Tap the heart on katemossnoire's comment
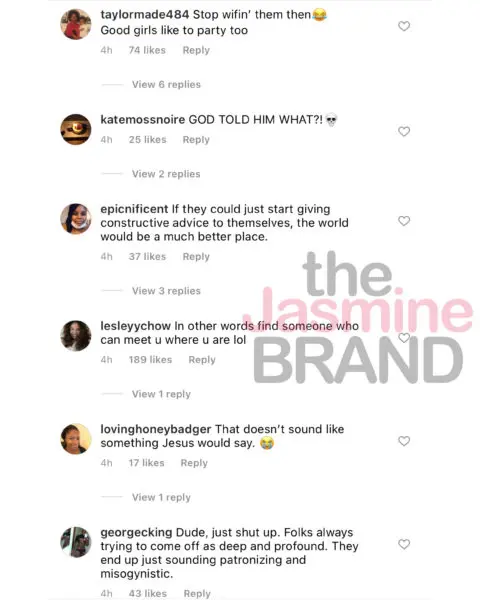The height and width of the screenshot is (600, 480). click(x=404, y=132)
